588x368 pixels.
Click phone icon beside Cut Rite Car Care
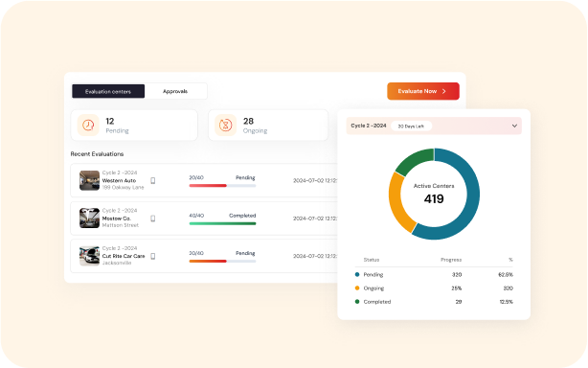click(153, 256)
